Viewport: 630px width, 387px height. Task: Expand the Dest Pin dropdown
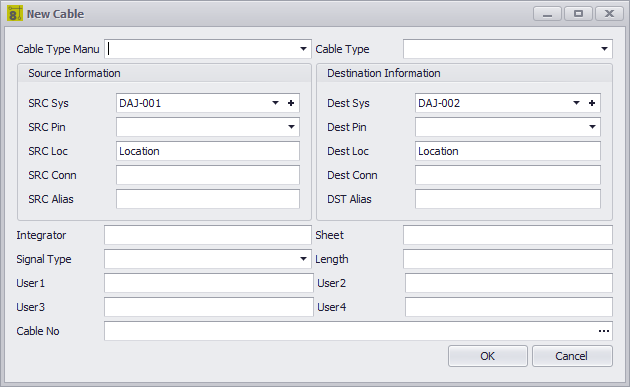point(592,127)
